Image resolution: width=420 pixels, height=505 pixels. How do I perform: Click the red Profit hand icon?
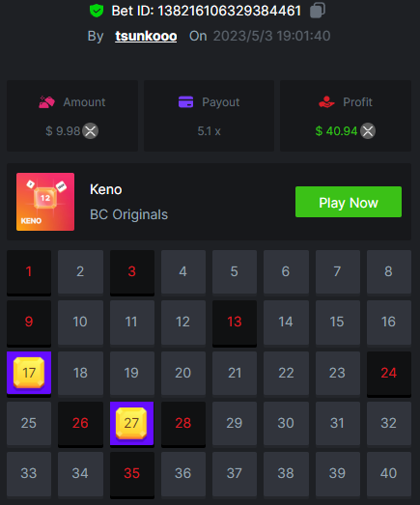click(326, 102)
